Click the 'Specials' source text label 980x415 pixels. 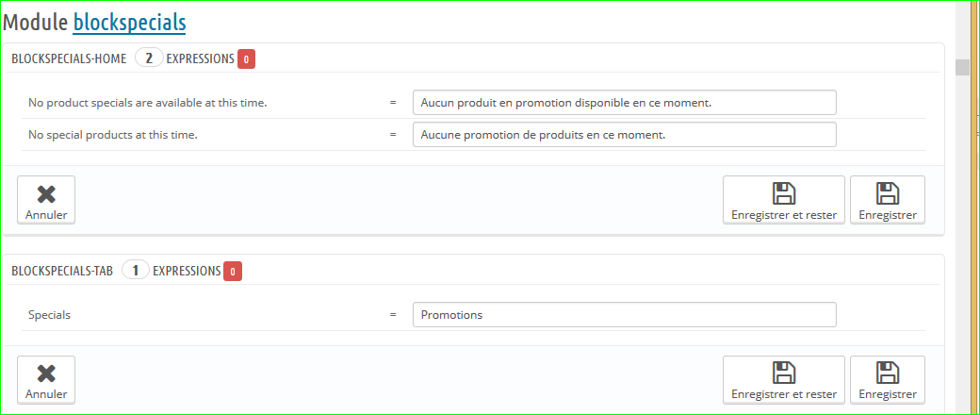click(x=49, y=315)
